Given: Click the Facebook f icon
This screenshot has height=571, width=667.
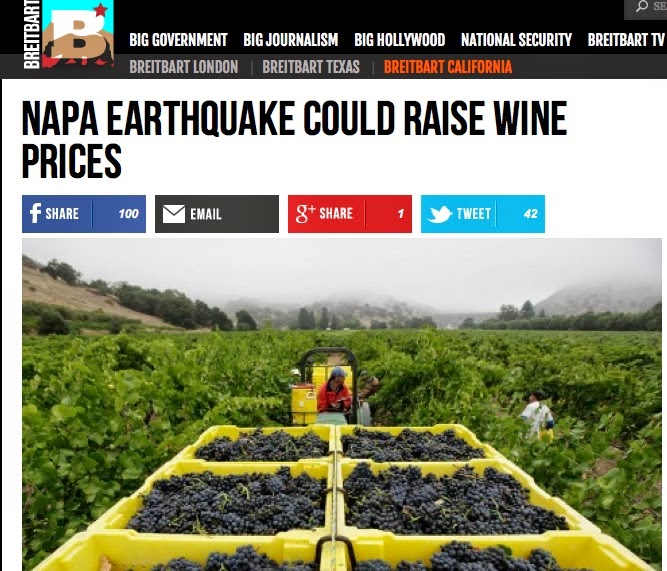Looking at the screenshot, I should coord(35,213).
